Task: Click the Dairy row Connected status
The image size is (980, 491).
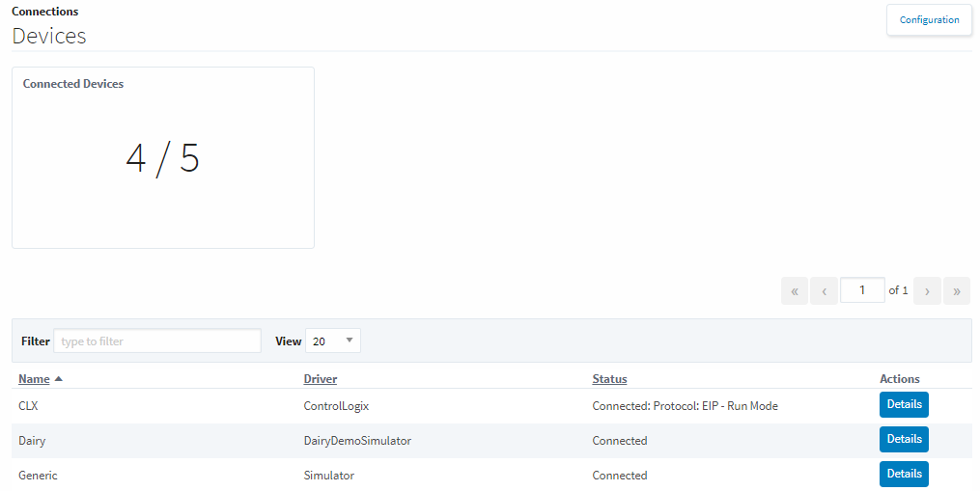Action: pos(619,441)
